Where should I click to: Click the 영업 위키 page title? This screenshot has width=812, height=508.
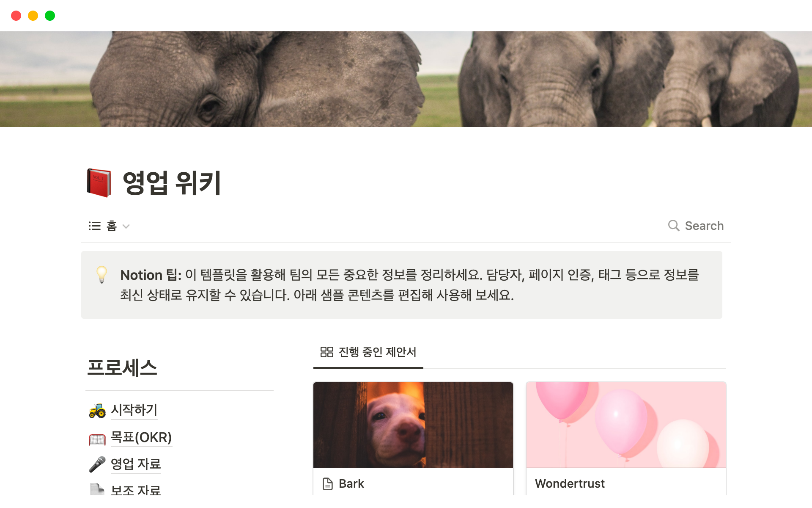(x=172, y=183)
